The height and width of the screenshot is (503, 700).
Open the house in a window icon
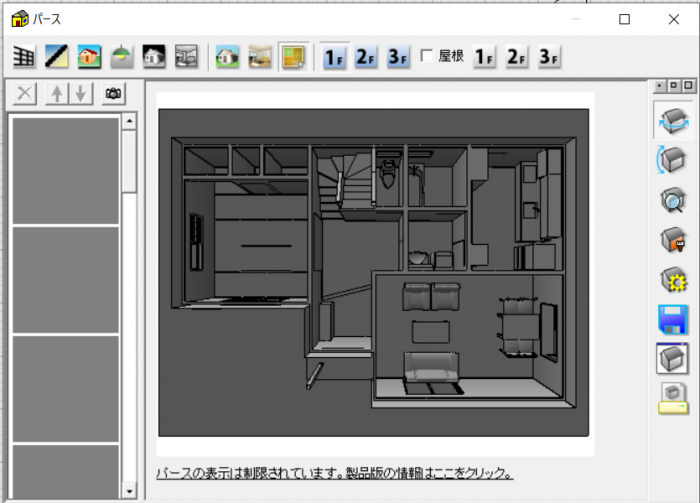pos(673,358)
